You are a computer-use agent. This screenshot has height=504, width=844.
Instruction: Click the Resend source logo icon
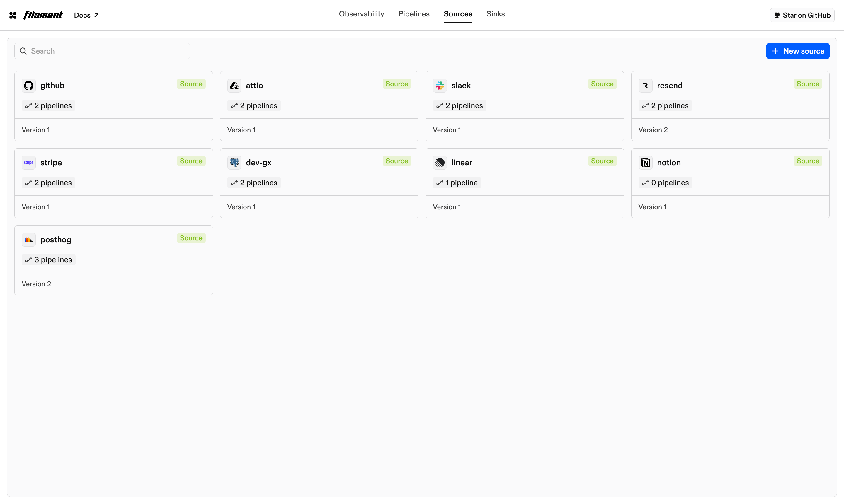(x=645, y=86)
